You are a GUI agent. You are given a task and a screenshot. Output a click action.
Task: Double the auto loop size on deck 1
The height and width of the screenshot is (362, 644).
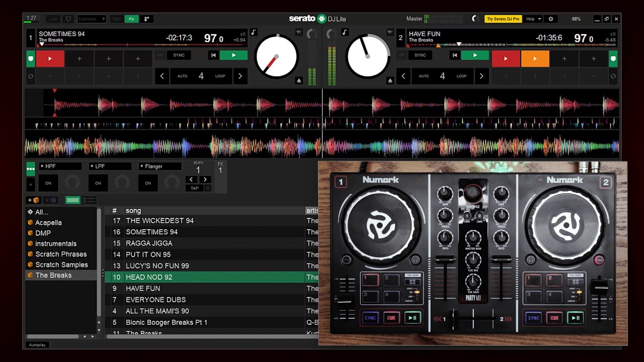(240, 76)
